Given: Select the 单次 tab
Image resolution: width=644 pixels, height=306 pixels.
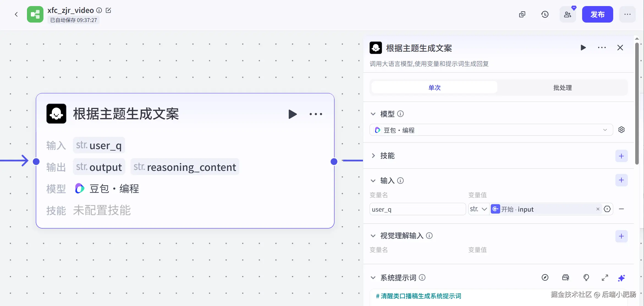Looking at the screenshot, I should [x=434, y=88].
